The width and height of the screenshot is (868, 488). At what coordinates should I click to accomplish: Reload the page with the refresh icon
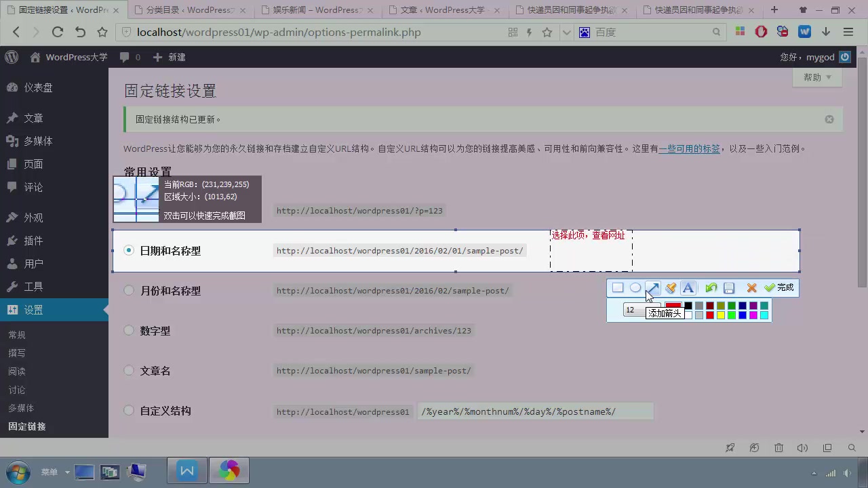click(58, 32)
